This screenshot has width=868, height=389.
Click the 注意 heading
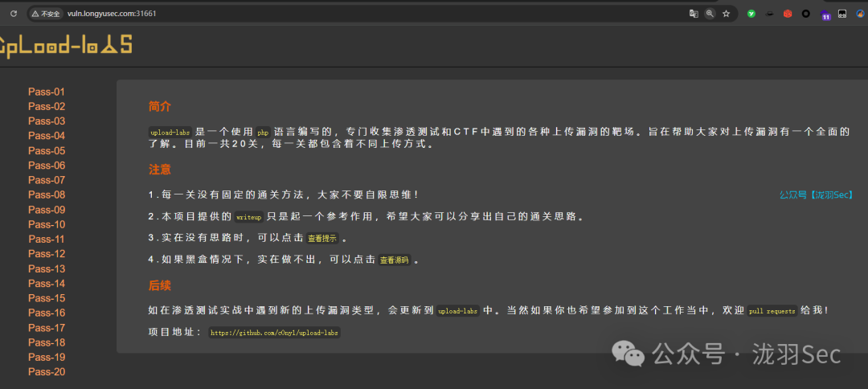(160, 170)
